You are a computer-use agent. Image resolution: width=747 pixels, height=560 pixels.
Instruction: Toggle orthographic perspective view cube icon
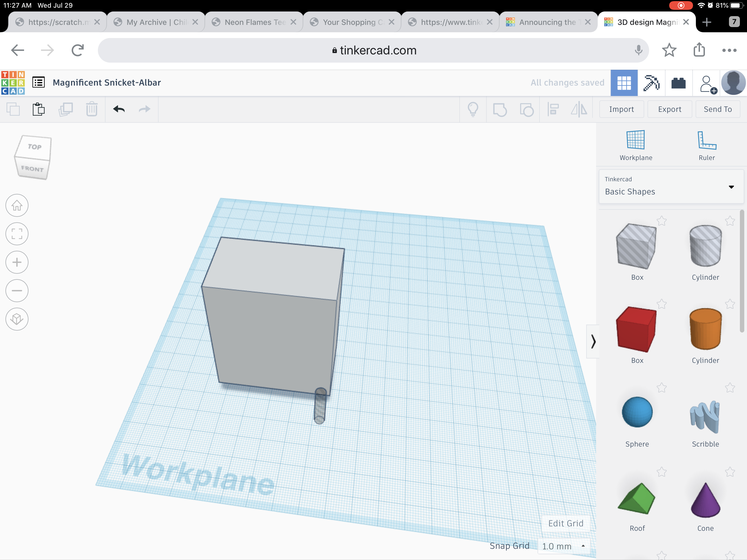17,319
